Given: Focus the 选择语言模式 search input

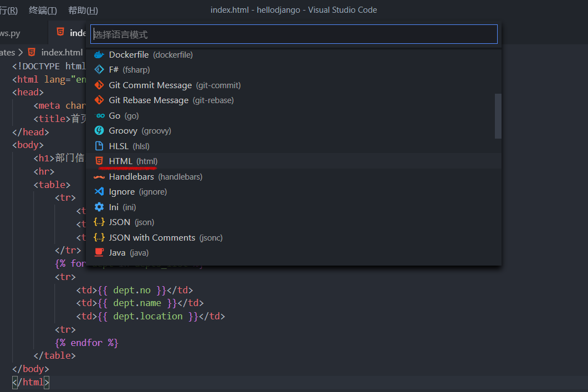Looking at the screenshot, I should [x=294, y=34].
